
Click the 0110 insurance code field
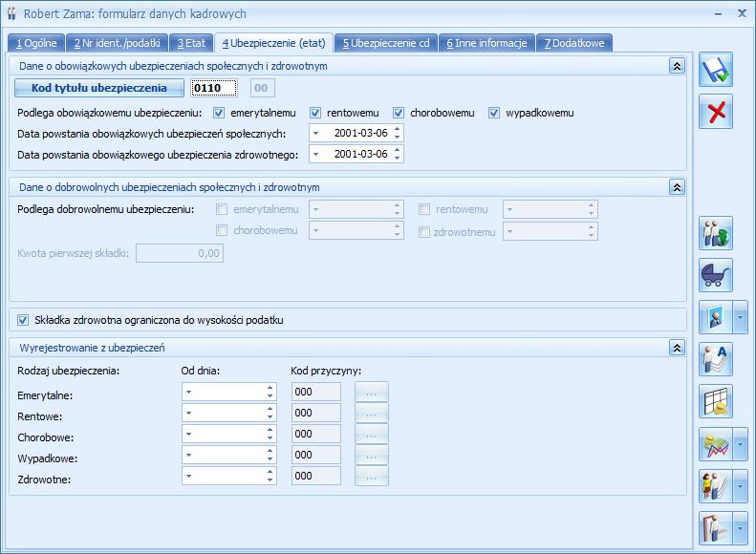tap(215, 89)
